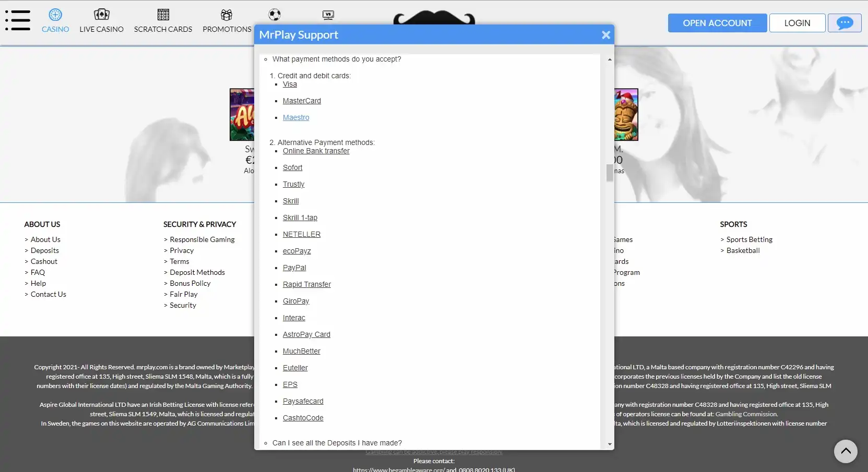868x472 pixels.
Task: Click the Casino chip icon
Action: (x=55, y=15)
